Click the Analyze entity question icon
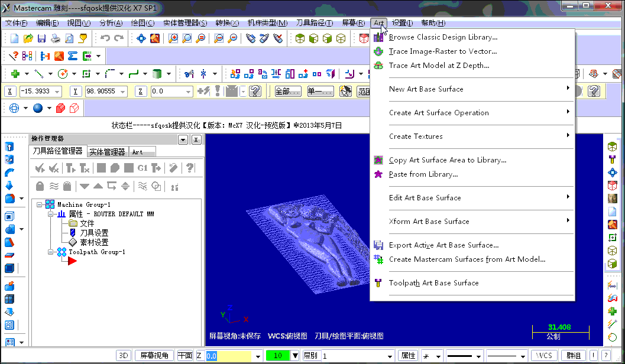Screen dimensions: 625x364 (14, 56)
